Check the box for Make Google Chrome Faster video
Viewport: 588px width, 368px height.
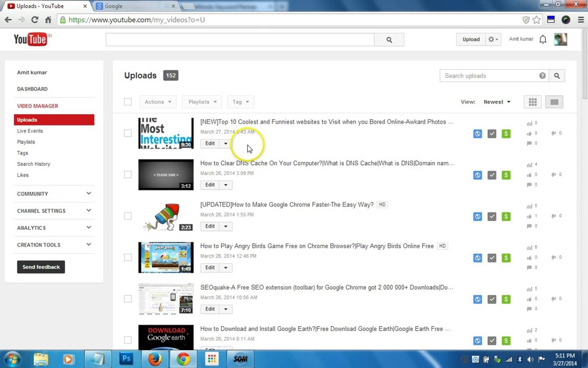tap(128, 216)
